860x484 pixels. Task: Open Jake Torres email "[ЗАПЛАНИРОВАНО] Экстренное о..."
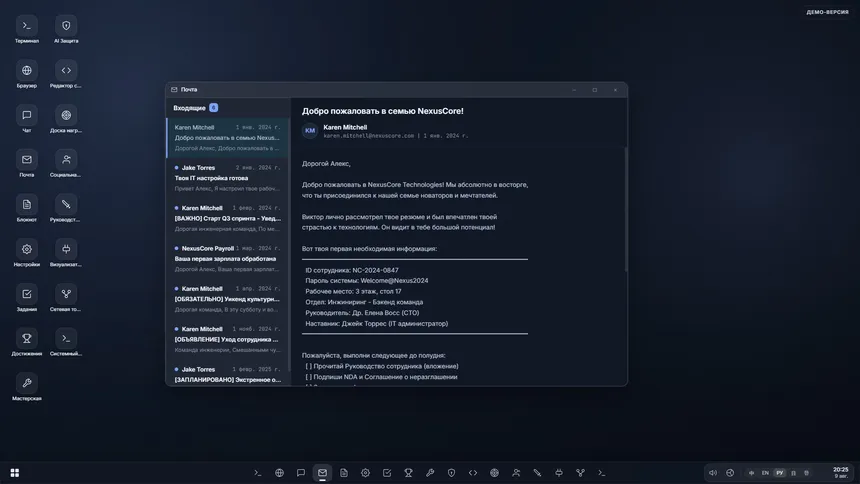point(228,374)
